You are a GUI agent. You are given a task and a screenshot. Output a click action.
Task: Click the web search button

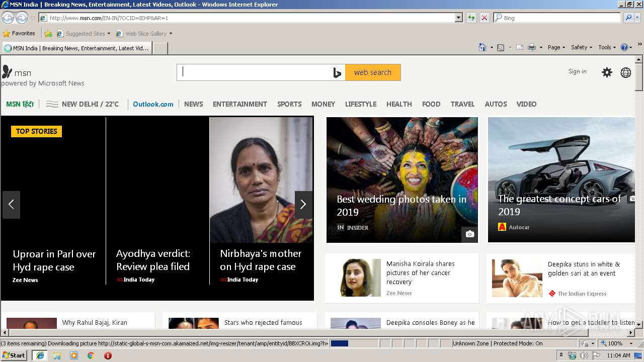(373, 72)
